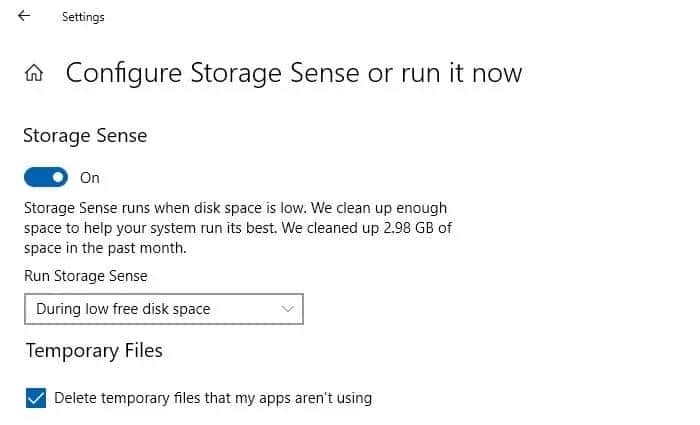Click the "Temporary Files" section heading
The height and width of the screenshot is (425, 700).
pos(94,350)
